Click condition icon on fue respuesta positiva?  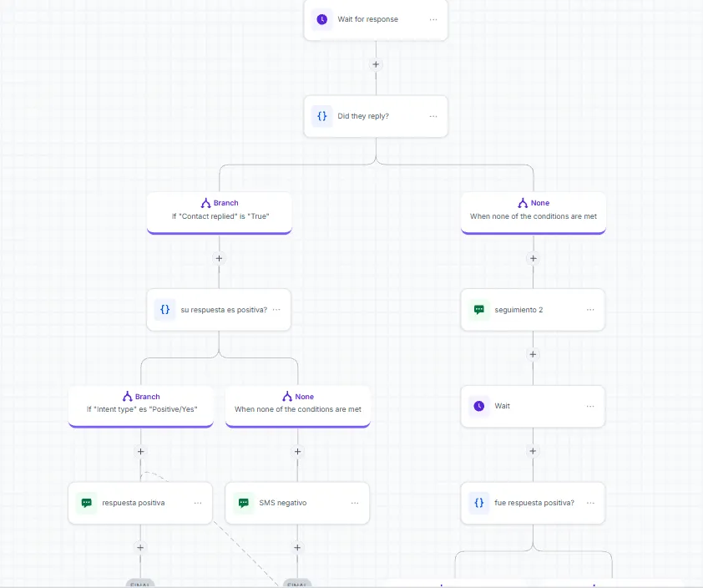coord(479,503)
